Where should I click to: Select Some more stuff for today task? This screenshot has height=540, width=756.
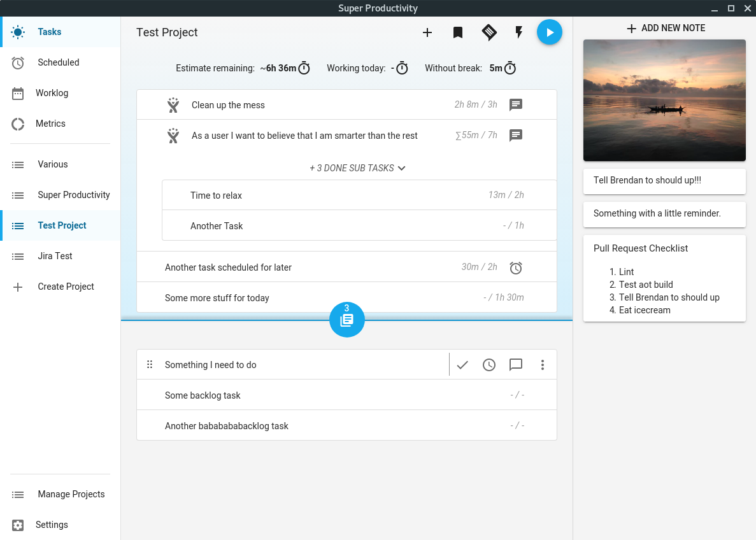[346, 297]
